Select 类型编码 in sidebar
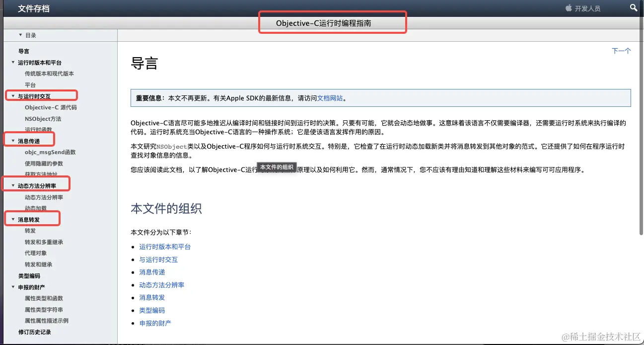 pos(29,276)
